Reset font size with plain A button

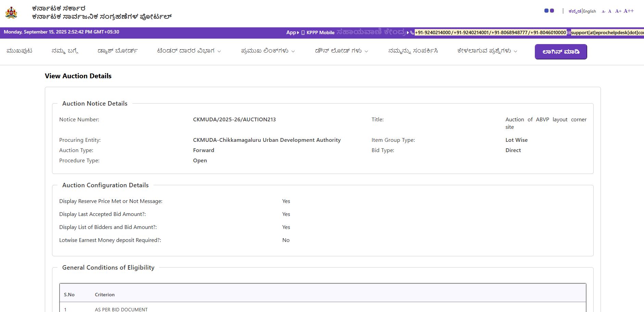pos(610,11)
